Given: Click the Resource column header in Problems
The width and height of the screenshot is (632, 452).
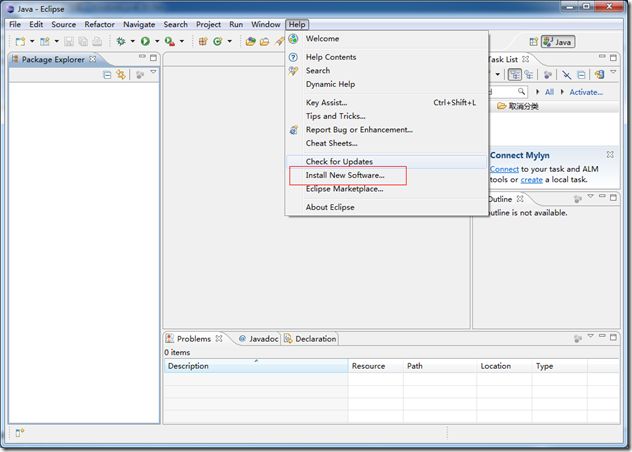Looking at the screenshot, I should pos(376,366).
